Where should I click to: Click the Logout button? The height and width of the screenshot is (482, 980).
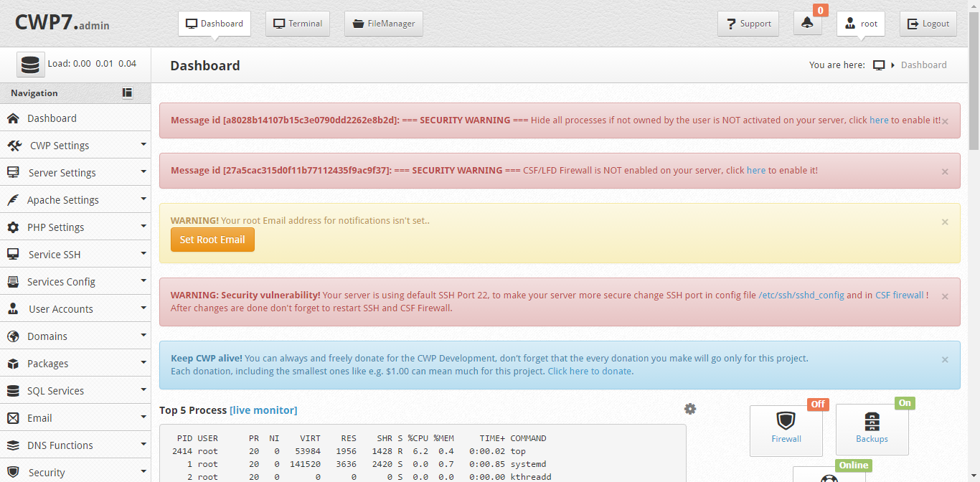[x=928, y=24]
